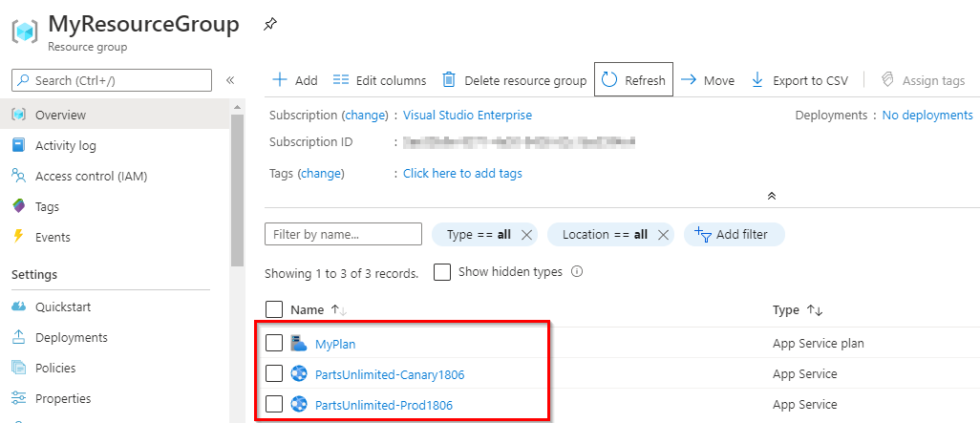The width and height of the screenshot is (980, 423).
Task: Open the MyPlan resource
Action: [335, 344]
